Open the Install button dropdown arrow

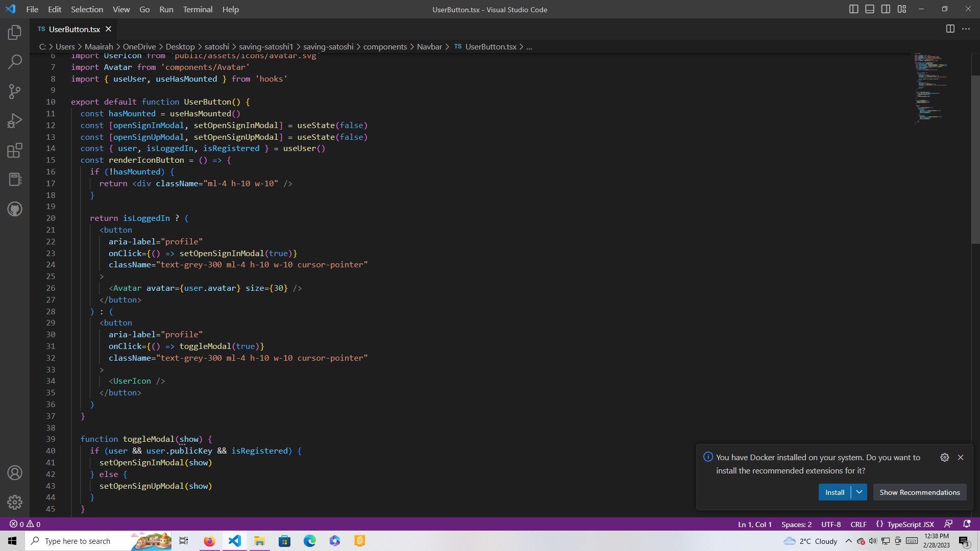[x=860, y=492]
